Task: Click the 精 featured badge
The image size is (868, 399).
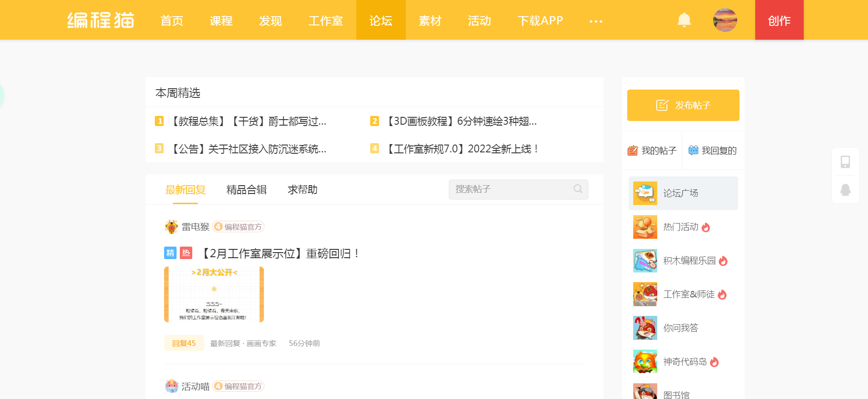Action: coord(171,253)
